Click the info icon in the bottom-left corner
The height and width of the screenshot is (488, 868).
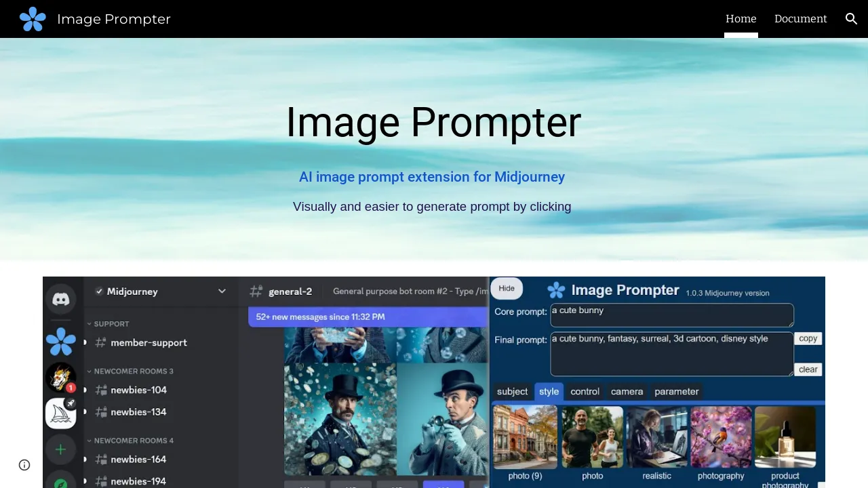[24, 465]
